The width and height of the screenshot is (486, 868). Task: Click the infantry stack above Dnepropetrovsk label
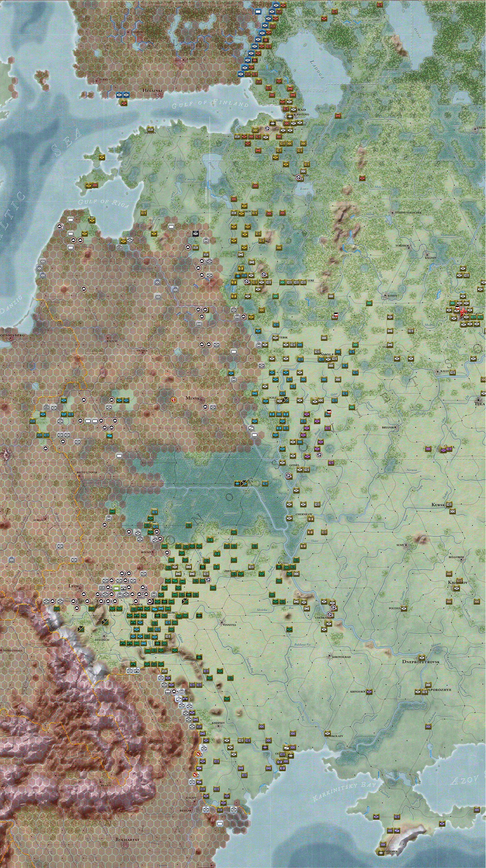[422, 657]
